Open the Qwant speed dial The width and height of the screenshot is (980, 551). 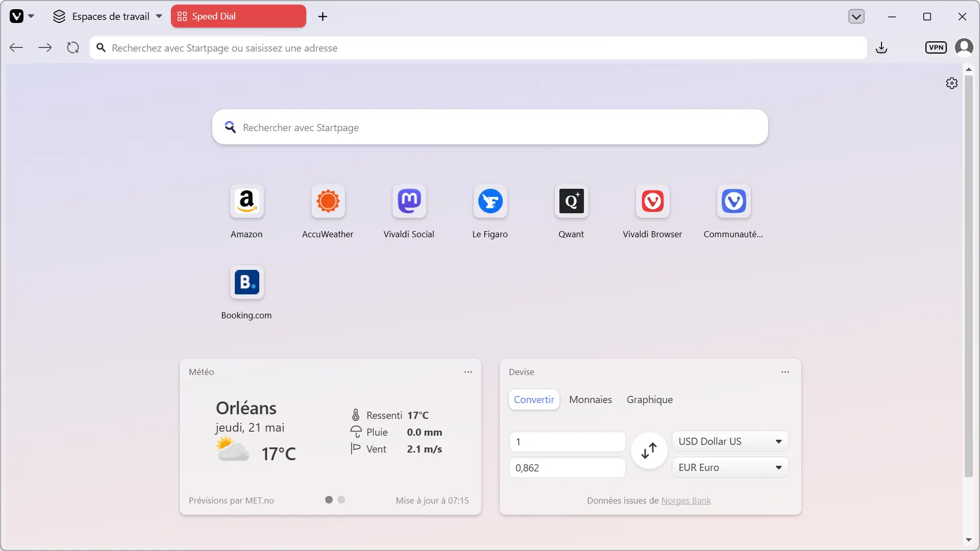571,201
